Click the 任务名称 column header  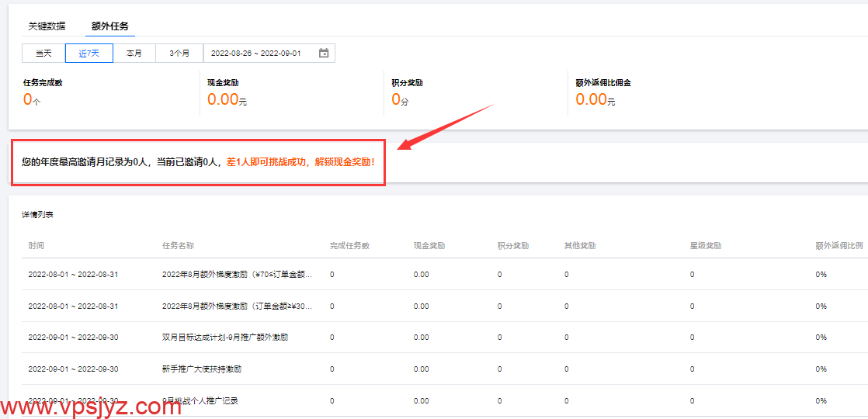tap(178, 245)
